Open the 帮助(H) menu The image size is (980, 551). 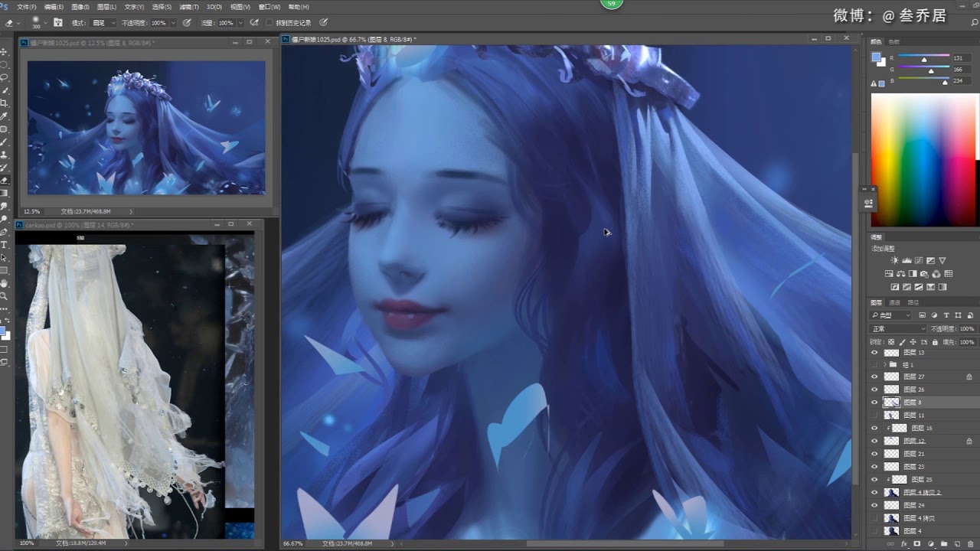(x=299, y=7)
